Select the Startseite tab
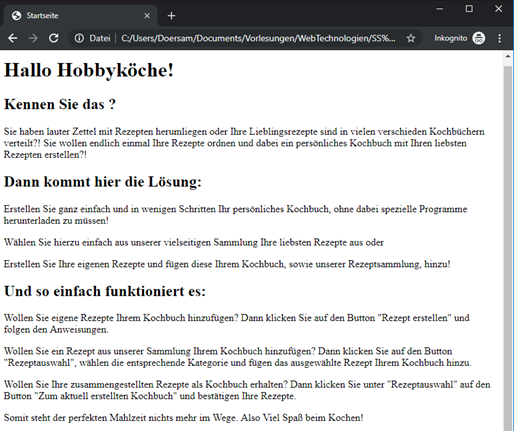The image size is (514, 431). click(x=80, y=16)
